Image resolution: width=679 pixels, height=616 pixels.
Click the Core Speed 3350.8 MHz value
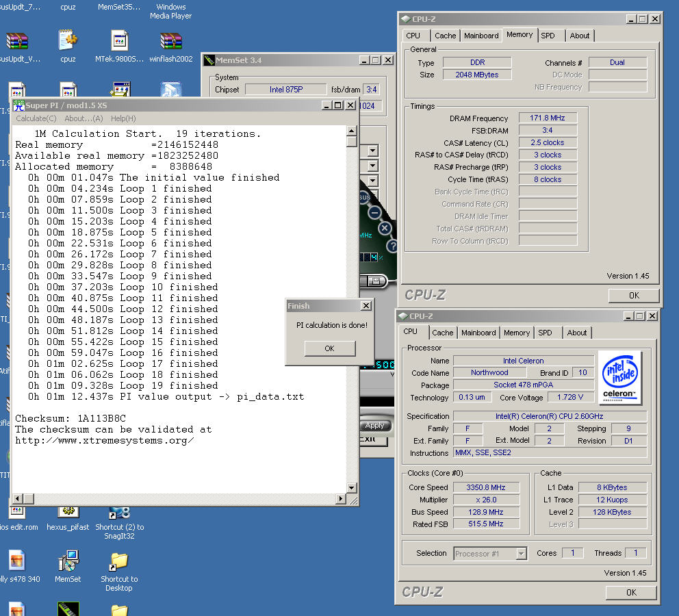(486, 487)
